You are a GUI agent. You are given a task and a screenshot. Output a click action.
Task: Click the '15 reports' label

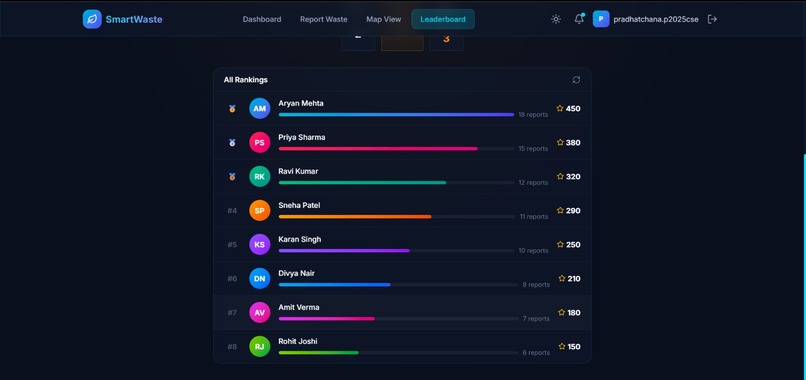(533, 149)
